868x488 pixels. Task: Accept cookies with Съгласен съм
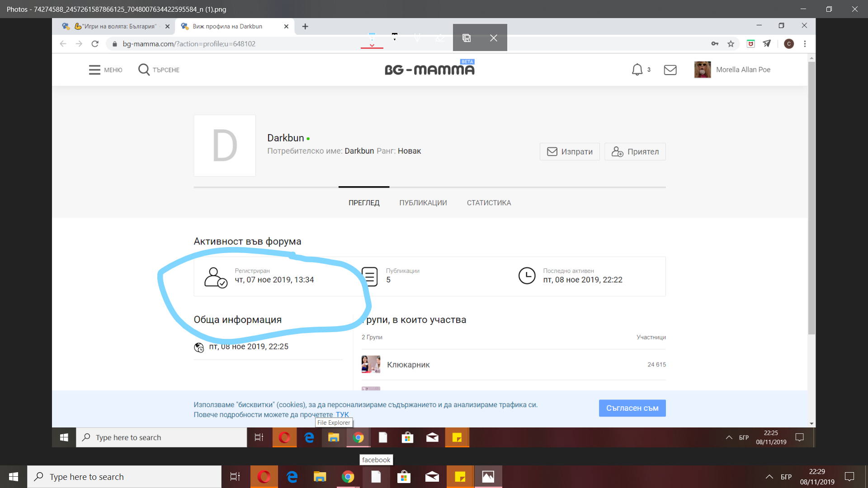point(632,408)
